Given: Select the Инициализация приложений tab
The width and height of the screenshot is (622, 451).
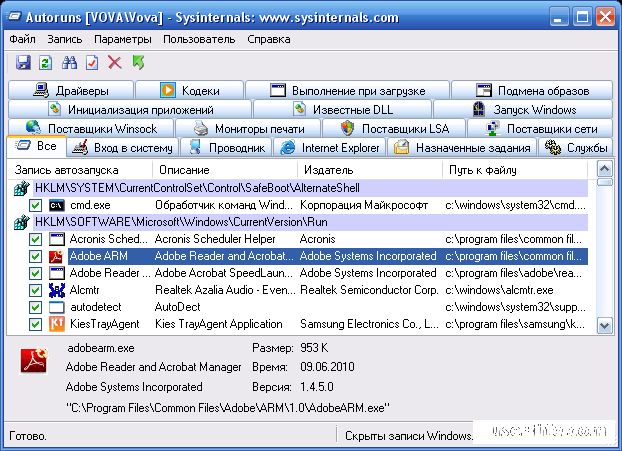Looking at the screenshot, I should click(130, 109).
